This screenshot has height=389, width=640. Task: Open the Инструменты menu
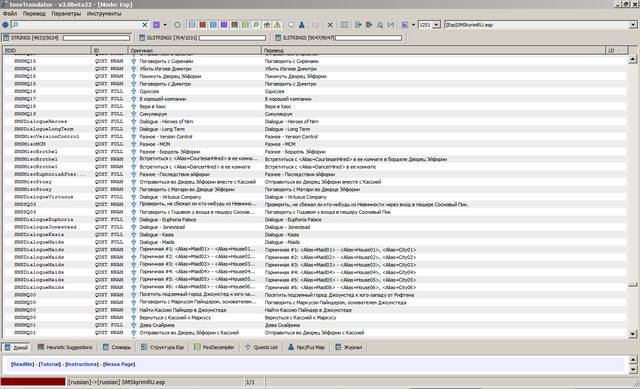[x=104, y=13]
